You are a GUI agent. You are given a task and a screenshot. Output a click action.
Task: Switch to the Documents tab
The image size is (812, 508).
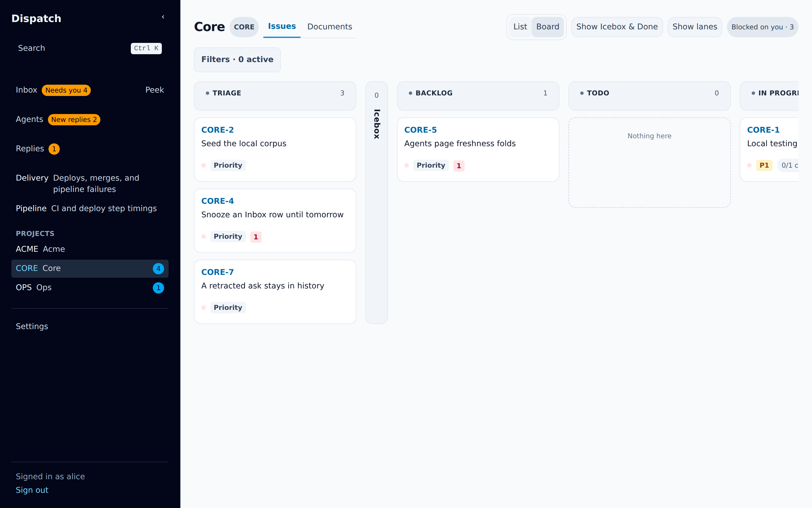pos(330,27)
